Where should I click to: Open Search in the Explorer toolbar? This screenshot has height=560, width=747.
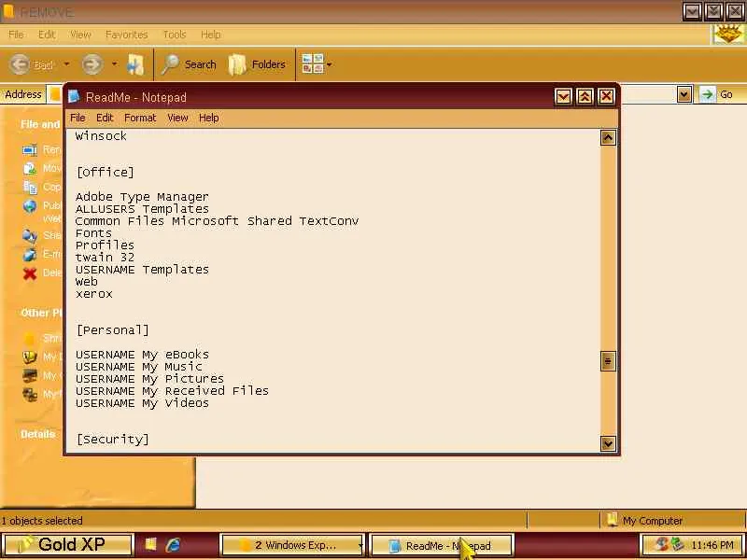[x=189, y=64]
